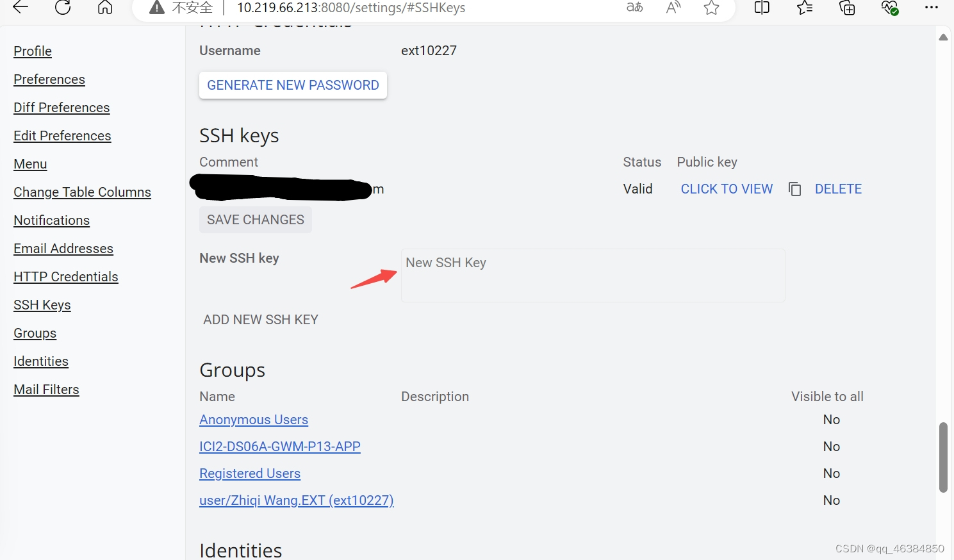Open the browser home page
The width and height of the screenshot is (954, 560).
[104, 8]
